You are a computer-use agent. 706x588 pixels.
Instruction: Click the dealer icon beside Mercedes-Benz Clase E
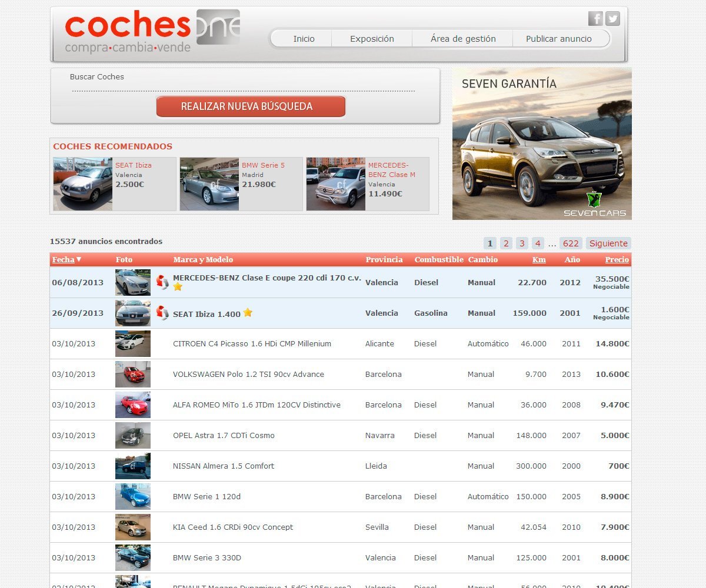162,282
